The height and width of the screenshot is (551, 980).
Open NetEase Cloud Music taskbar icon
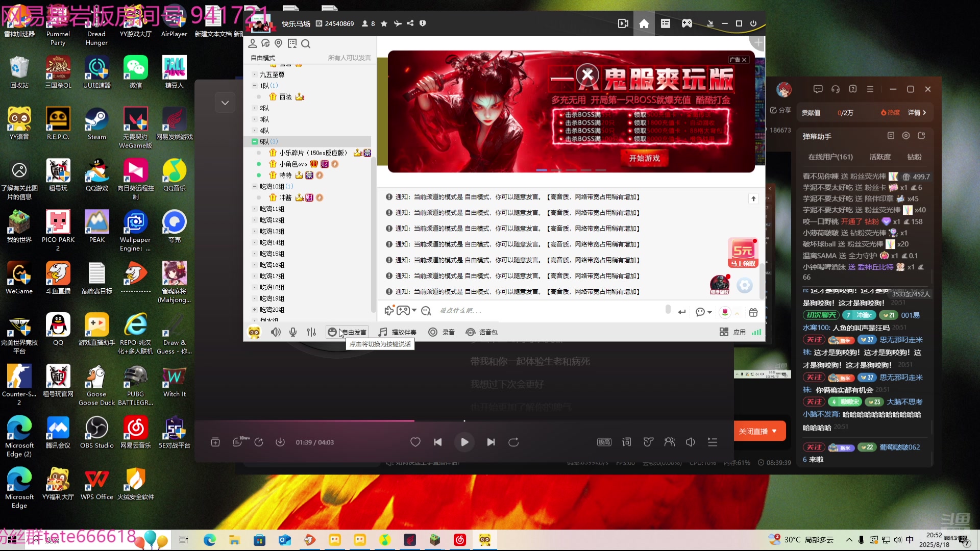459,540
